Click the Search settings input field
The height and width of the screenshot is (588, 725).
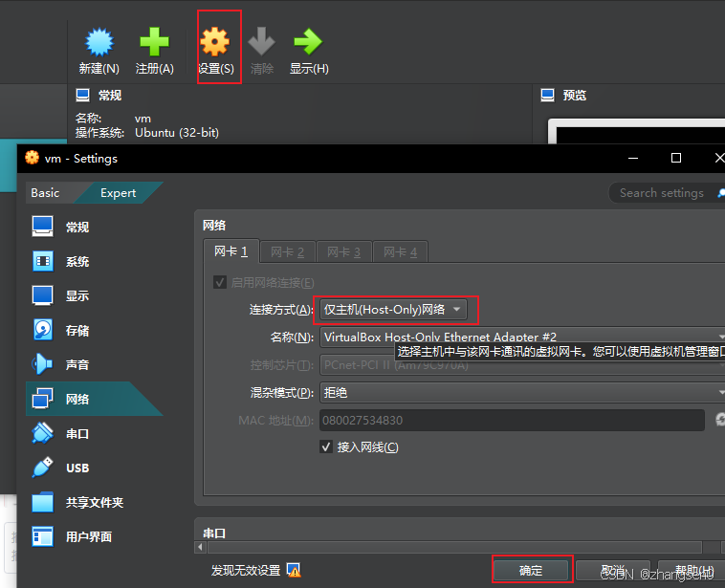(662, 193)
